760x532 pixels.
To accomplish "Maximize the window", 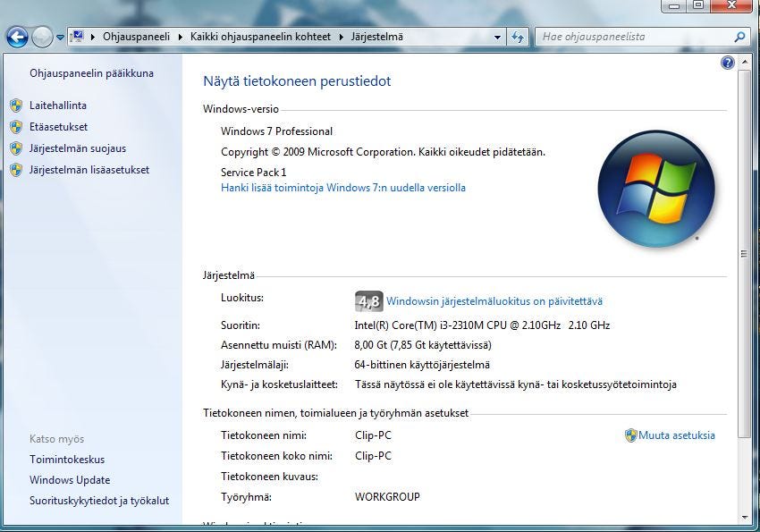I will 698,5.
